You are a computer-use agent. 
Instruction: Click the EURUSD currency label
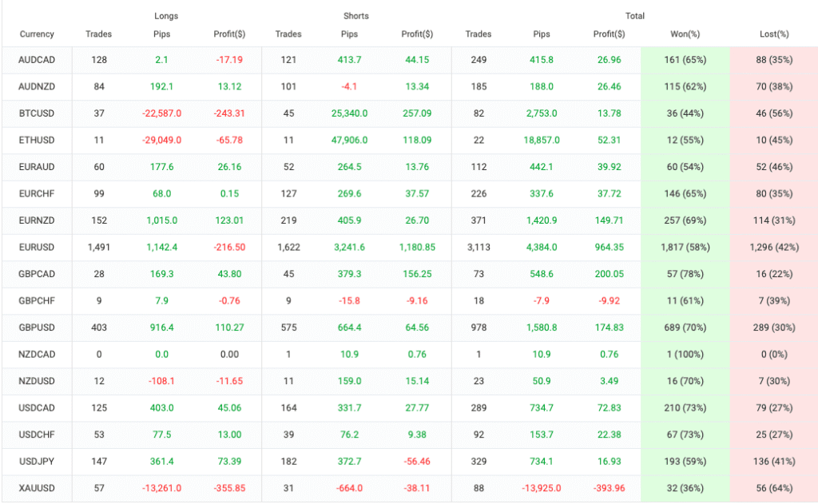coord(37,248)
